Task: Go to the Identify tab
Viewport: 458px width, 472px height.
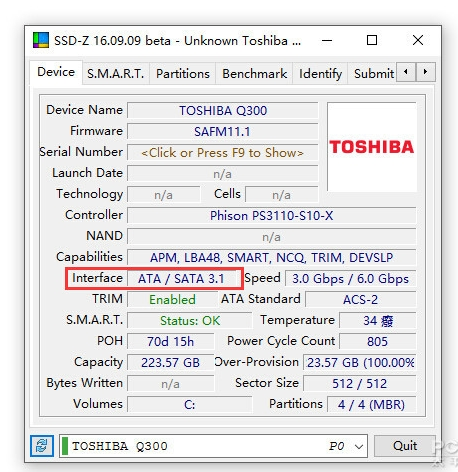Action: point(320,73)
